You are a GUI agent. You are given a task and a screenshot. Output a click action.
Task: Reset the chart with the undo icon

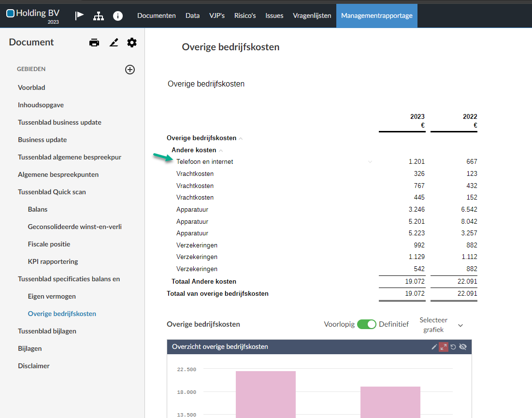[x=453, y=347]
